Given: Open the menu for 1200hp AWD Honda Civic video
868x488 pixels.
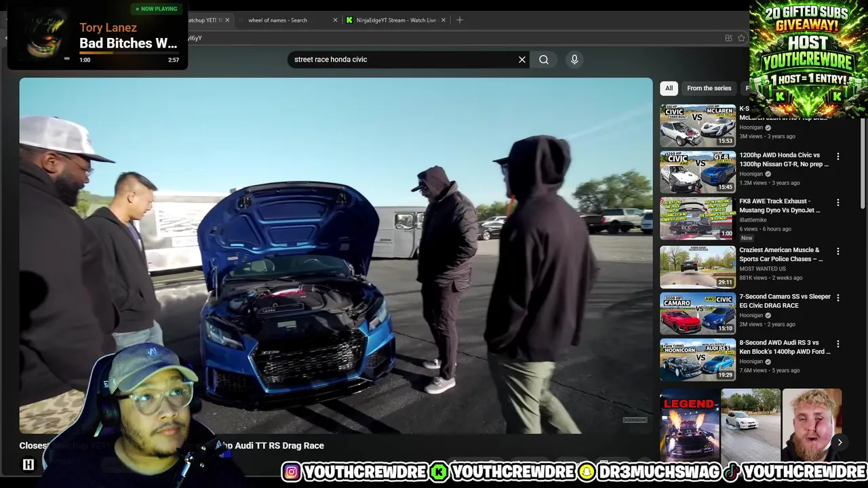Looking at the screenshot, I should tap(838, 157).
